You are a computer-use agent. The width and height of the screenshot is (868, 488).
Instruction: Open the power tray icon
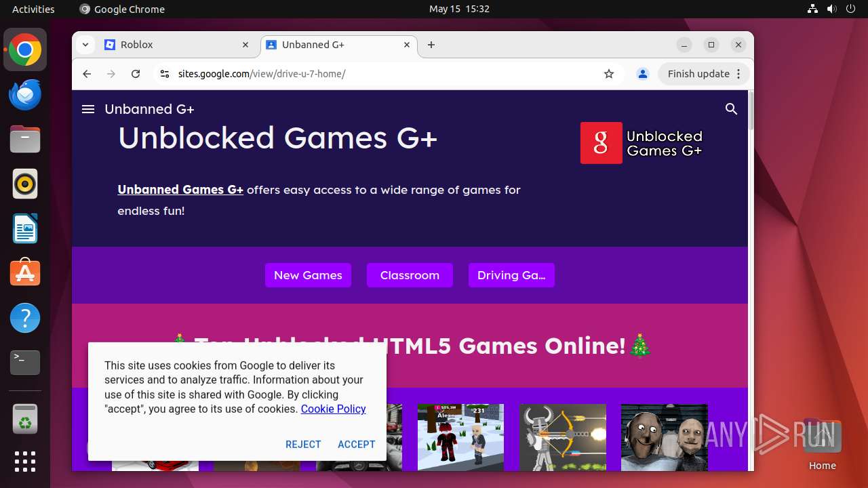(x=850, y=9)
